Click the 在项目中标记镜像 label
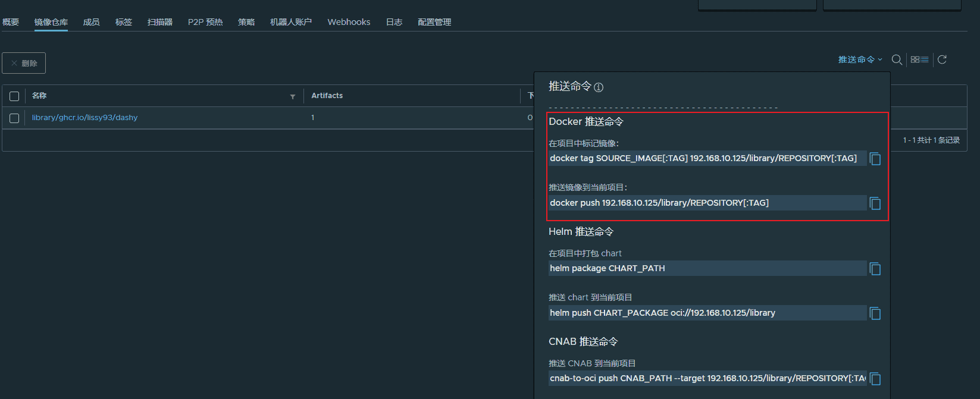This screenshot has height=399, width=980. (584, 143)
